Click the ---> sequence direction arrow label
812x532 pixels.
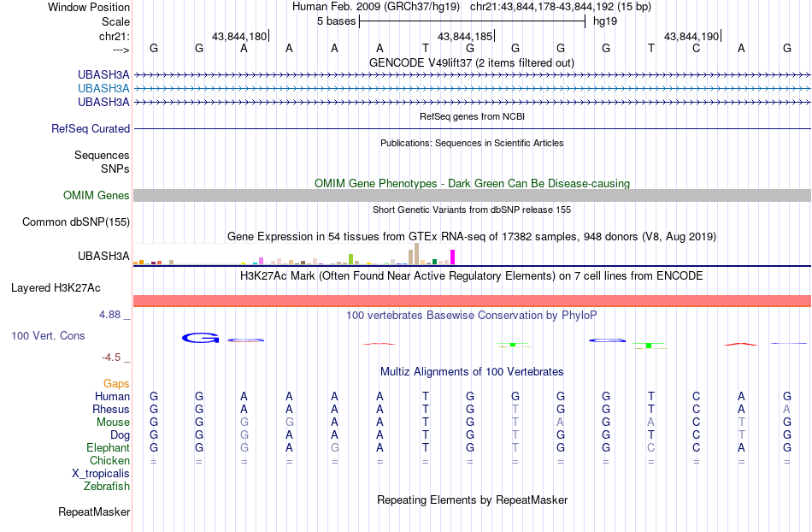coord(121,50)
